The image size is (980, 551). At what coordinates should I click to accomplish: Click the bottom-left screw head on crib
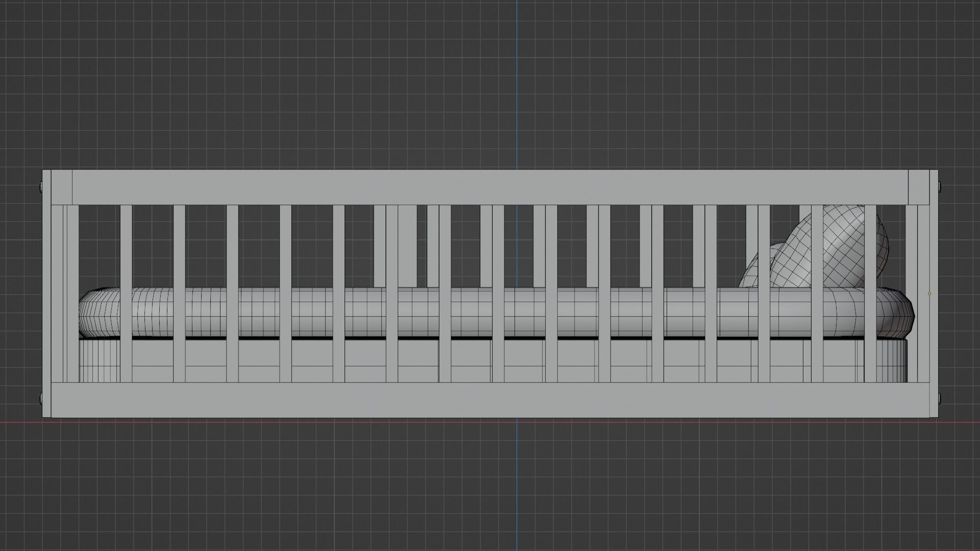coord(41,398)
